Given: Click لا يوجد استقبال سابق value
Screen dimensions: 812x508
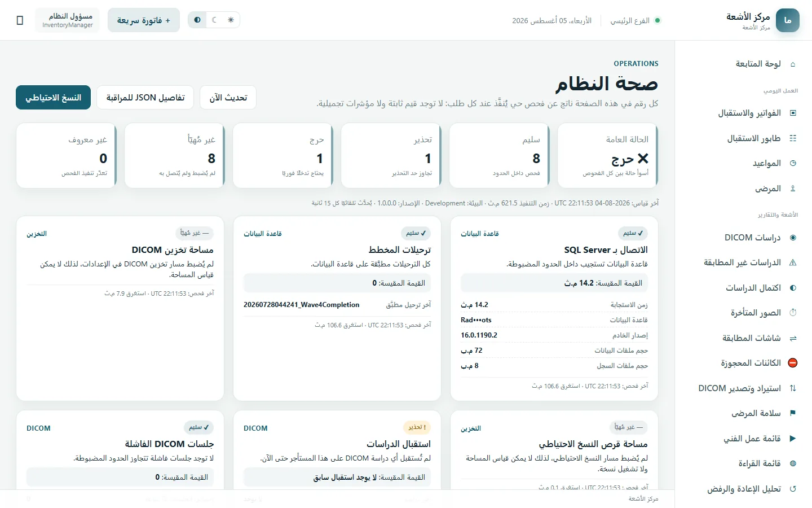Looking at the screenshot, I should tap(345, 478).
